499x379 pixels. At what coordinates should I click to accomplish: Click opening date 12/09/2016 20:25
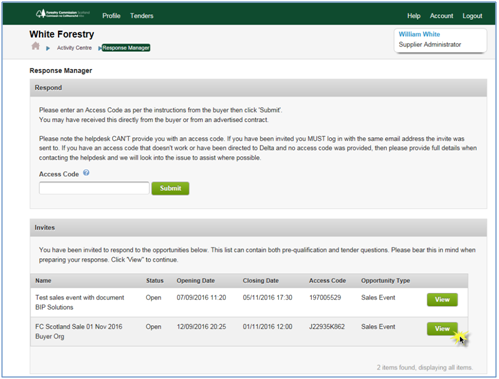201,327
